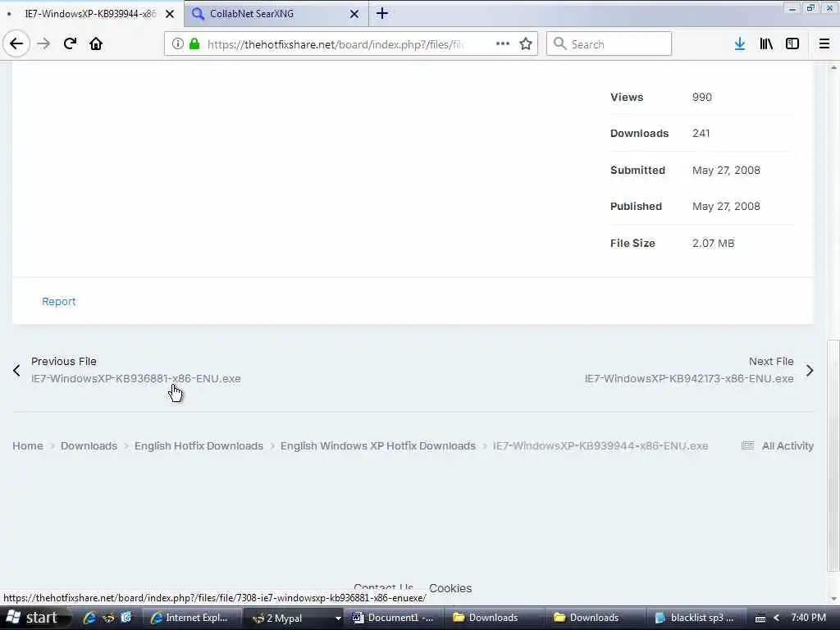This screenshot has width=840, height=630.
Task: Click the keyboard tray icon
Action: pyautogui.click(x=760, y=619)
